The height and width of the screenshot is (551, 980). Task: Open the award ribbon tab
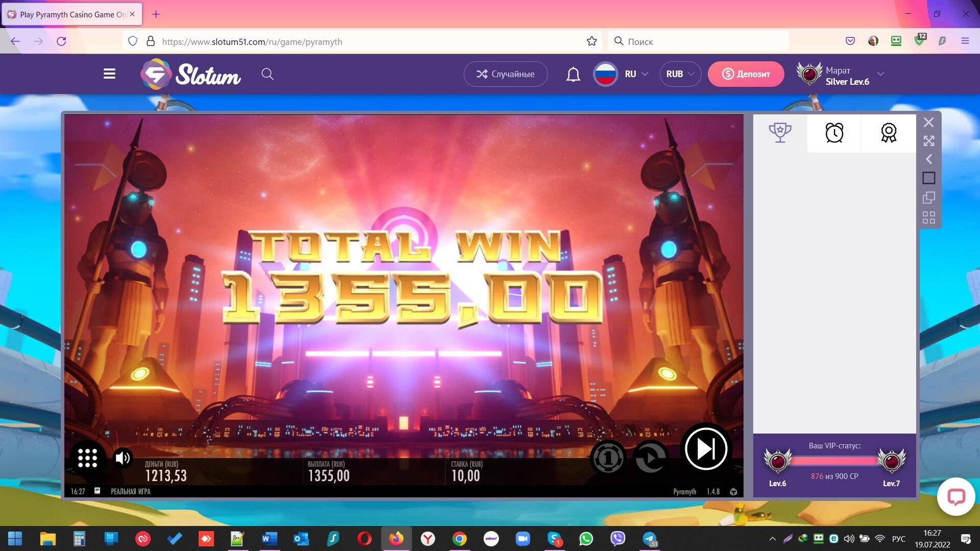(x=888, y=133)
